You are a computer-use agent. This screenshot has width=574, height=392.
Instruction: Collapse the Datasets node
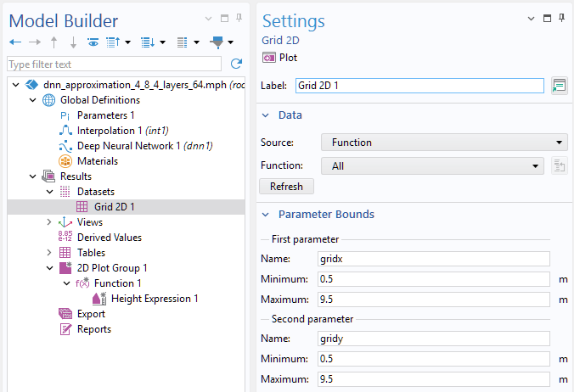[50, 192]
